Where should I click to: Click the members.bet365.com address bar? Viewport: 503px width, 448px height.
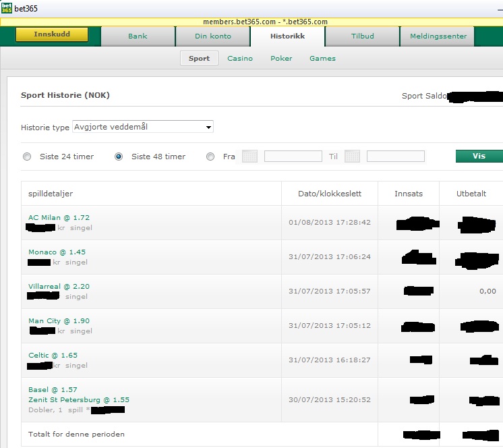tap(251, 22)
